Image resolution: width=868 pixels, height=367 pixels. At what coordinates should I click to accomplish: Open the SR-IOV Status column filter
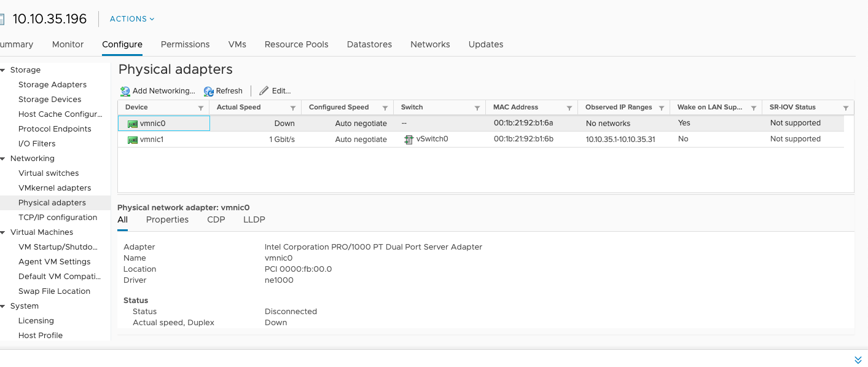click(x=846, y=108)
